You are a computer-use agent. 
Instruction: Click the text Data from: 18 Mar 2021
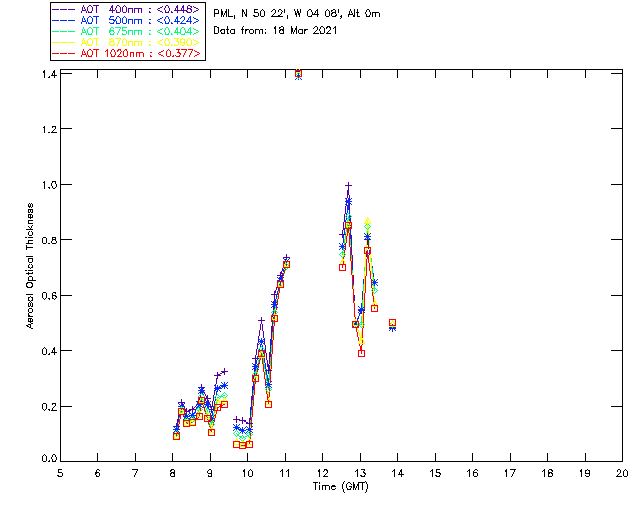(x=275, y=31)
